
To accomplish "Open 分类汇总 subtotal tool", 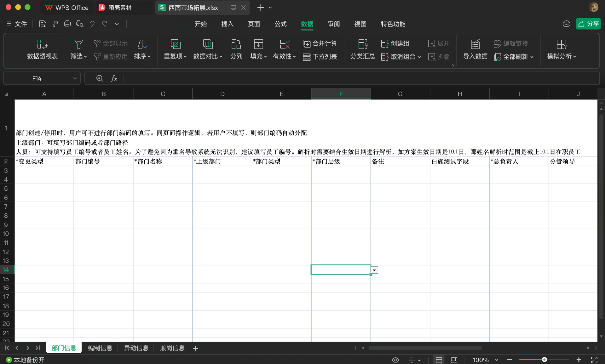I will click(363, 50).
